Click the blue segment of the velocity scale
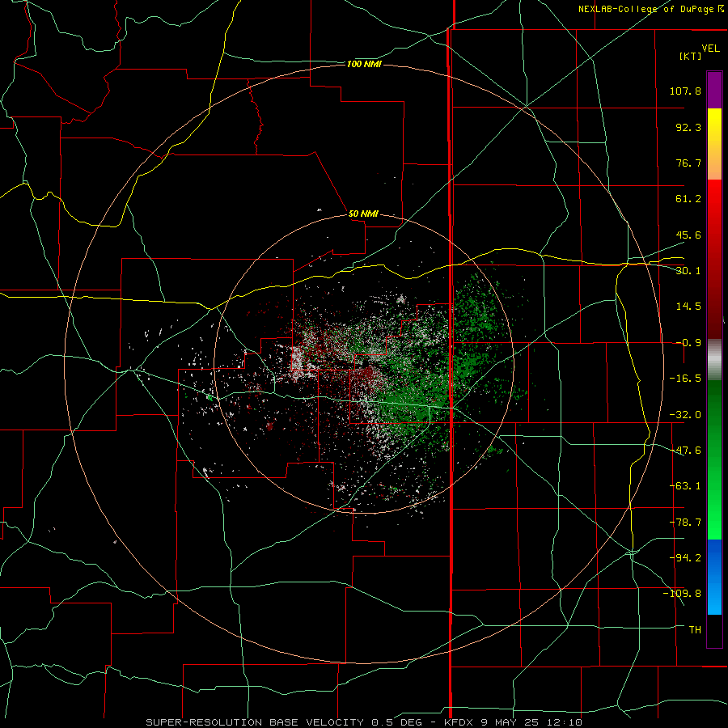 (x=714, y=577)
